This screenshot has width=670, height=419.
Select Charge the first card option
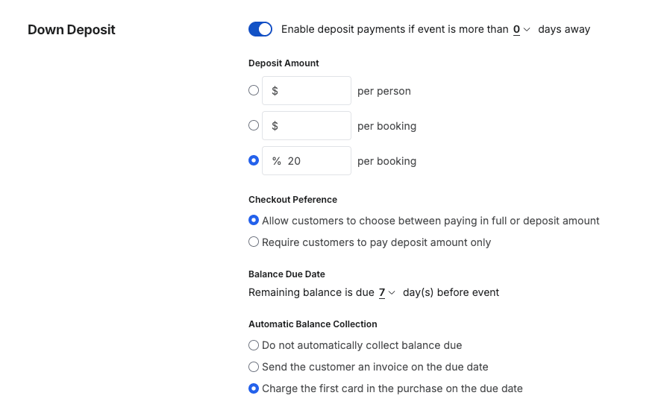coord(254,389)
